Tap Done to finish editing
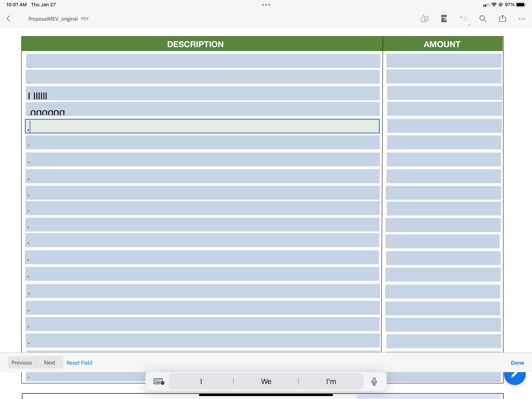Image resolution: width=532 pixels, height=399 pixels. 517,363
